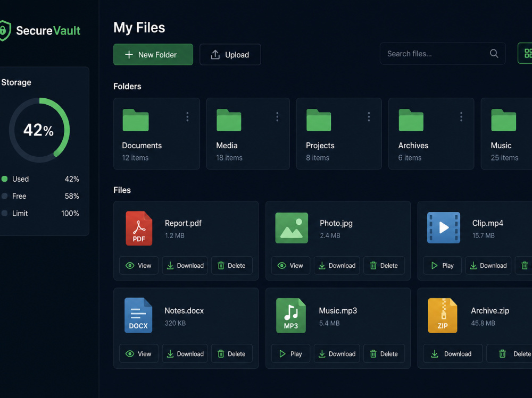The image size is (532, 398).
Task: Click the Storage panel heading
Action: [16, 82]
